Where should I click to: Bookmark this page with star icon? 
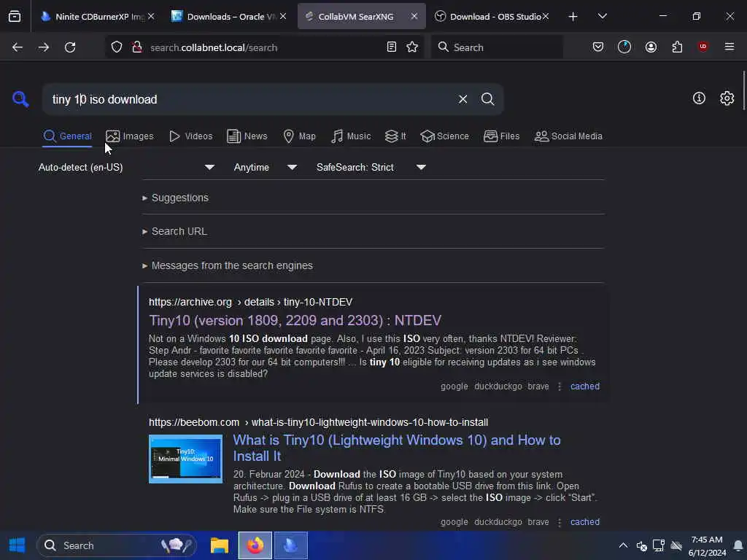point(412,47)
